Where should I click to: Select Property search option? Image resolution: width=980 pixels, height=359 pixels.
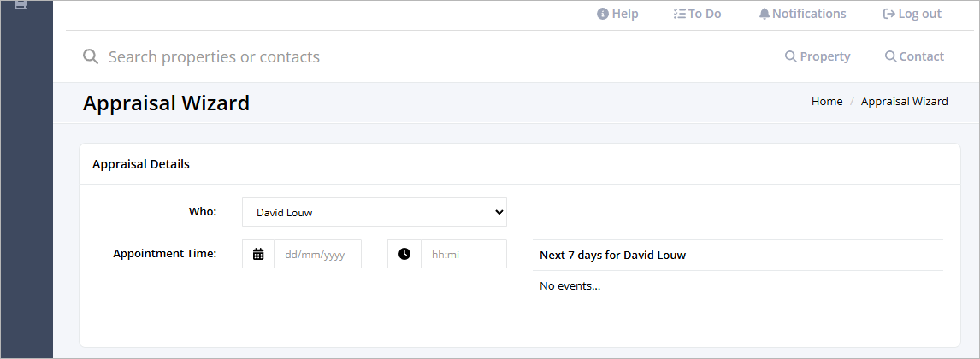(818, 56)
